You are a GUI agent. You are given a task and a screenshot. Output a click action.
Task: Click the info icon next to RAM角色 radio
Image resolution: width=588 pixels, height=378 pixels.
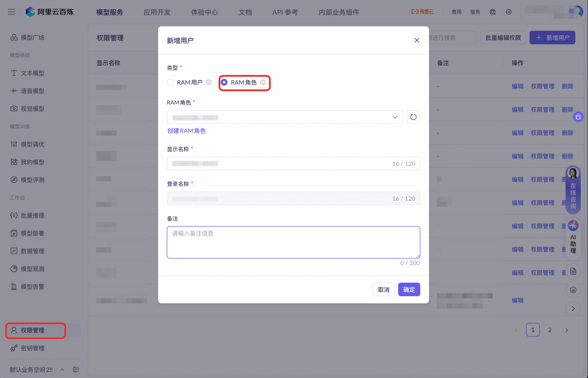pyautogui.click(x=263, y=82)
